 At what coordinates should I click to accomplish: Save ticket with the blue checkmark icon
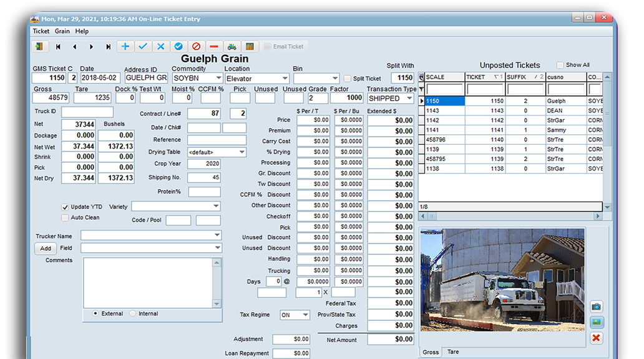click(x=143, y=46)
